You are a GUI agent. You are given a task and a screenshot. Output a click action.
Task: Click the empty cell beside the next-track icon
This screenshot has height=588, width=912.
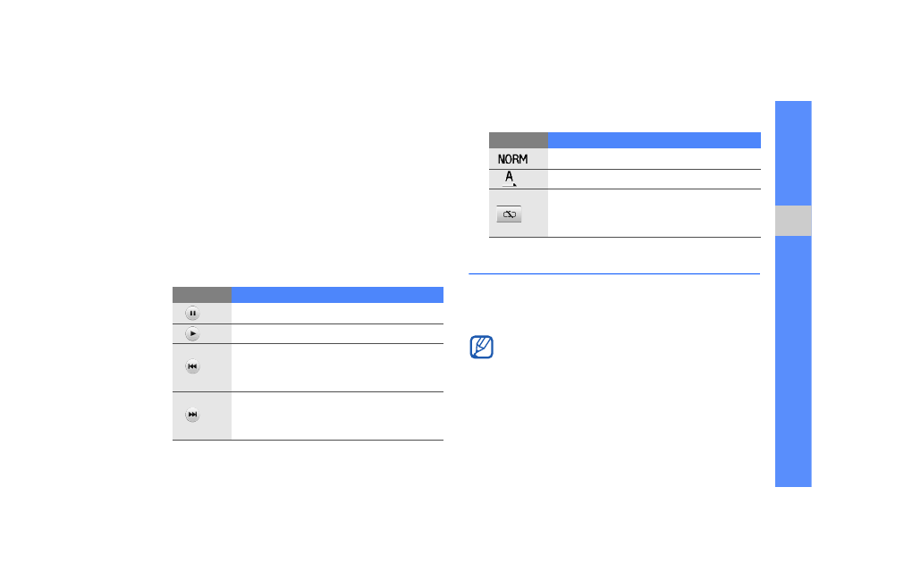[337, 416]
